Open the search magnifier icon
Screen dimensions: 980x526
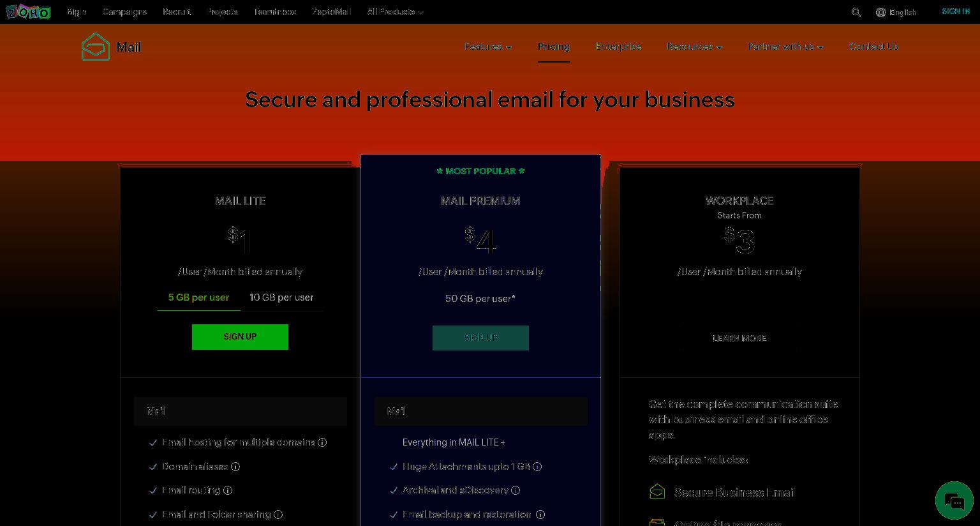point(856,12)
